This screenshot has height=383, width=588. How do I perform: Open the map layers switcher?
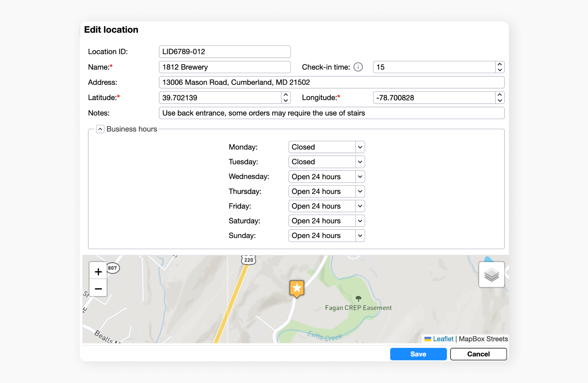pos(491,274)
